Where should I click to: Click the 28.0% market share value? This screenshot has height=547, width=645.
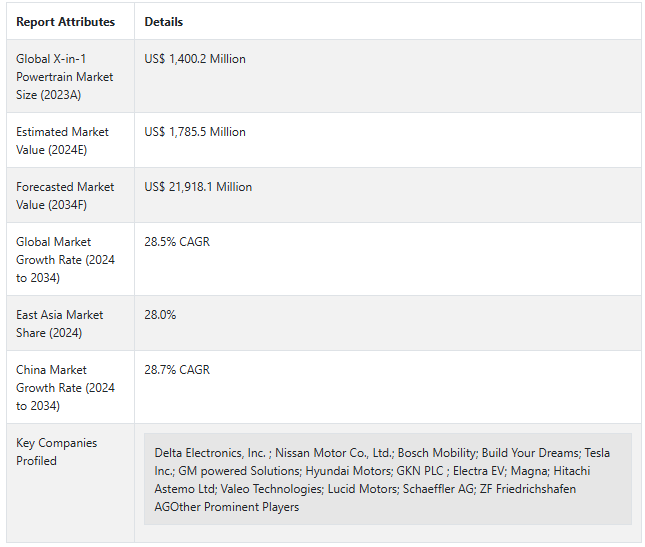tap(160, 315)
